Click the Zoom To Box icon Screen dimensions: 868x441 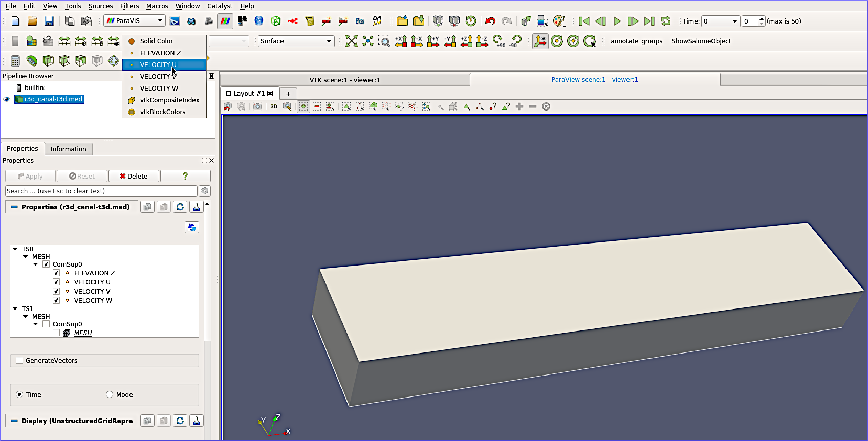point(384,41)
